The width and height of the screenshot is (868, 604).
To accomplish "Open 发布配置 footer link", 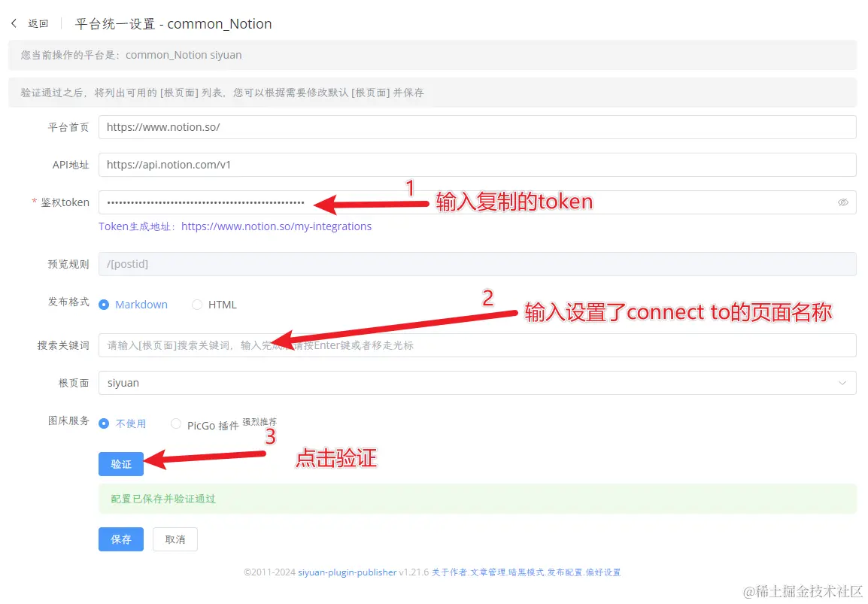I will (x=565, y=572).
